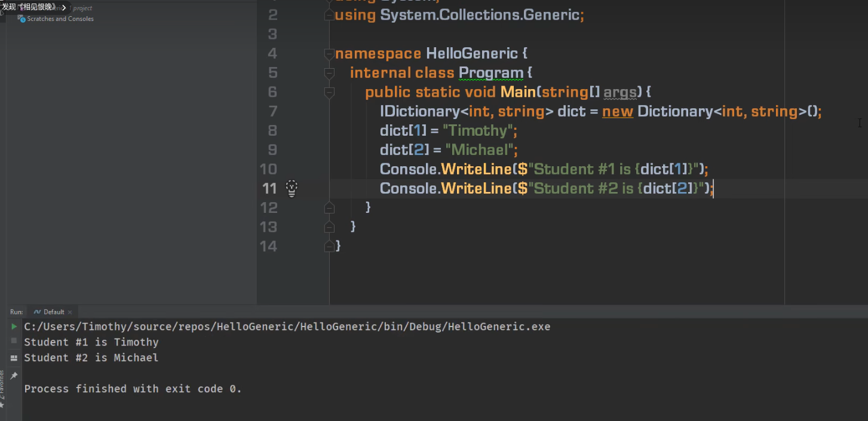Click the Stop process square icon
868x421 pixels.
pyautogui.click(x=14, y=341)
